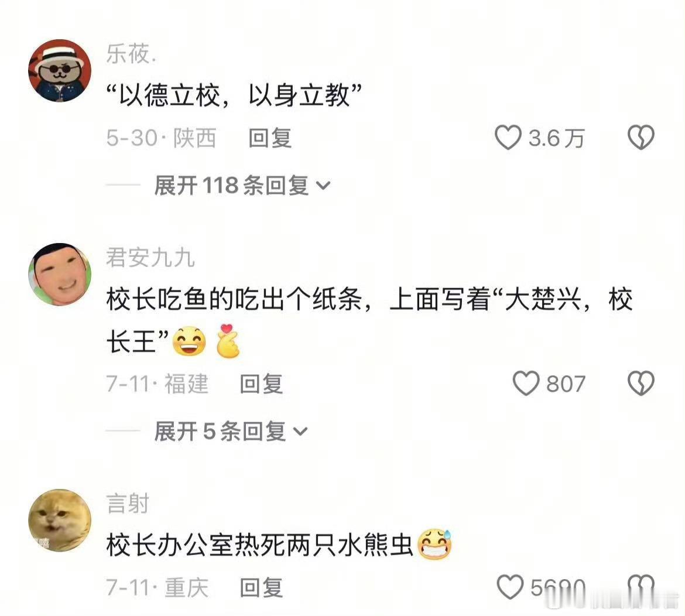Reply to 言射's comment via 回复
685x616 pixels.
click(x=261, y=587)
